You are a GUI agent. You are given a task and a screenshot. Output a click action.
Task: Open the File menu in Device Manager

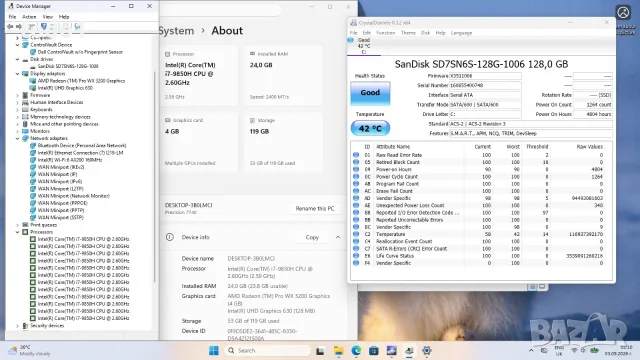pyautogui.click(x=12, y=17)
